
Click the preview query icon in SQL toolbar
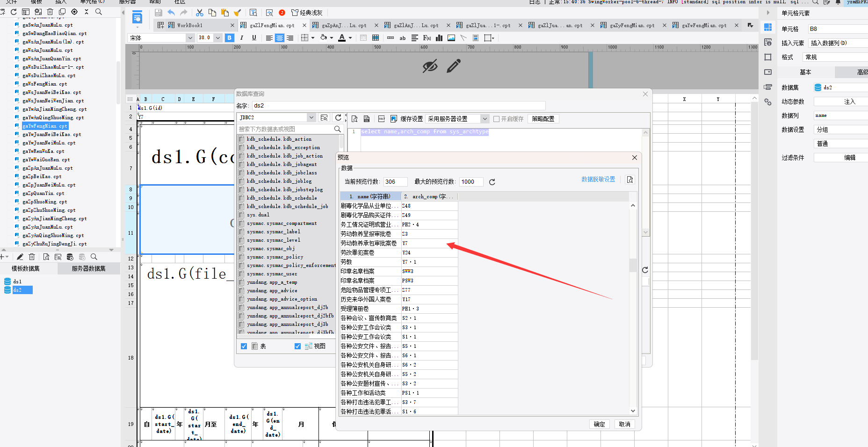point(354,119)
